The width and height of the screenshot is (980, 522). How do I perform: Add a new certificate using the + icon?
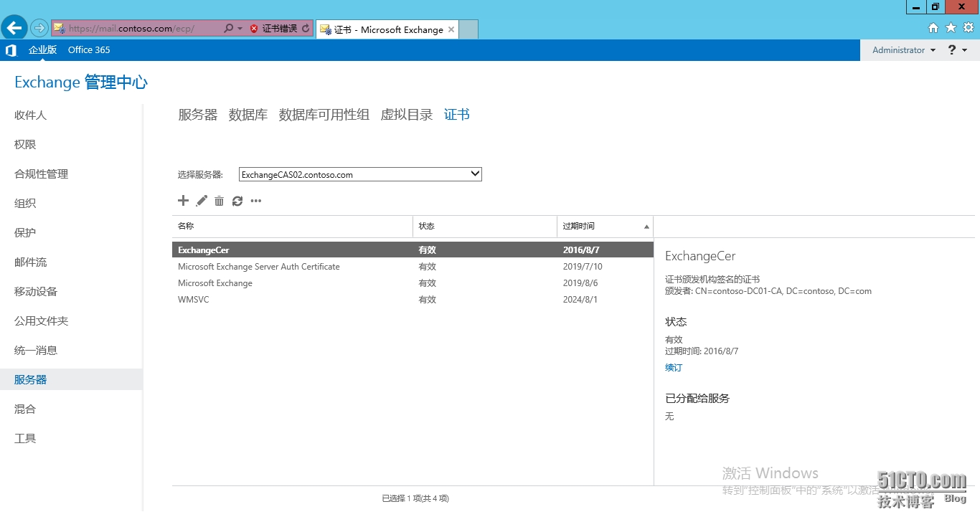[x=183, y=201]
